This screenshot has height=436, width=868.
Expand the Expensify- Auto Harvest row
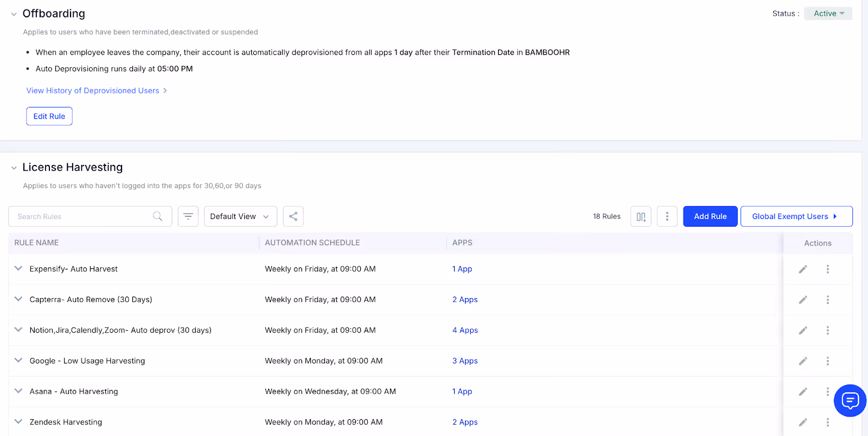18,268
